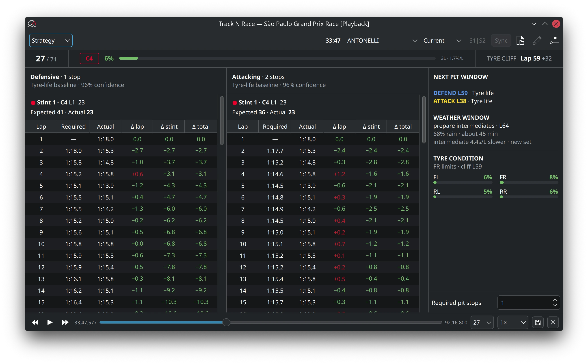Image resolution: width=588 pixels, height=364 pixels.
Task: Toggle the S1|S2 sector selector
Action: pos(477,40)
